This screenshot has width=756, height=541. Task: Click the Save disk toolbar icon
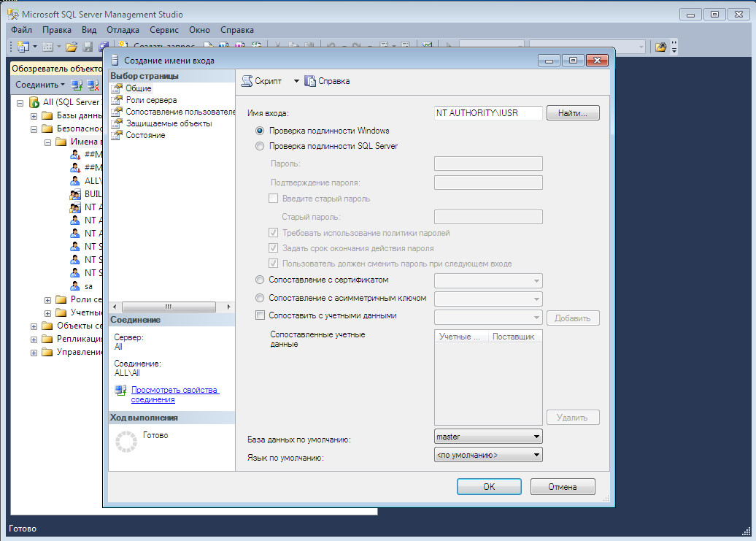[x=88, y=47]
